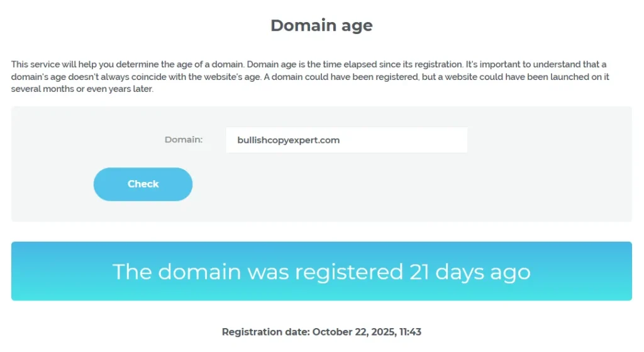Viewport: 644px width, 352px height.
Task: Click the "Registration date:" label text
Action: point(265,332)
